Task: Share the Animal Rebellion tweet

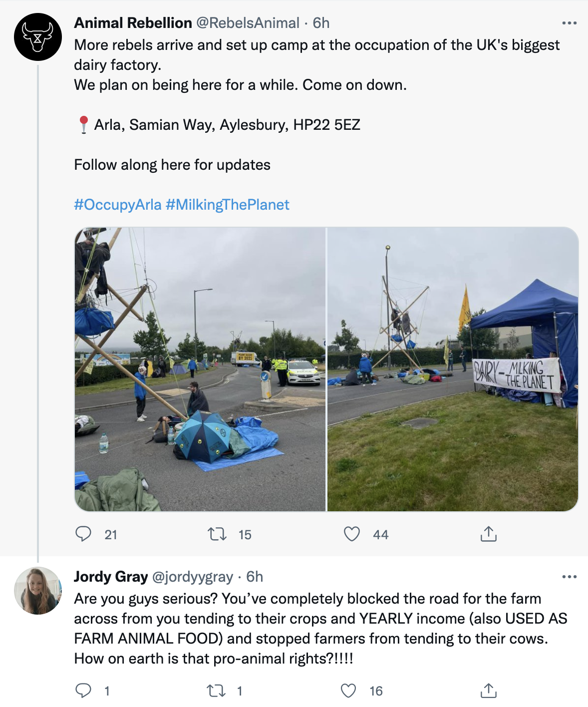Action: (x=489, y=534)
